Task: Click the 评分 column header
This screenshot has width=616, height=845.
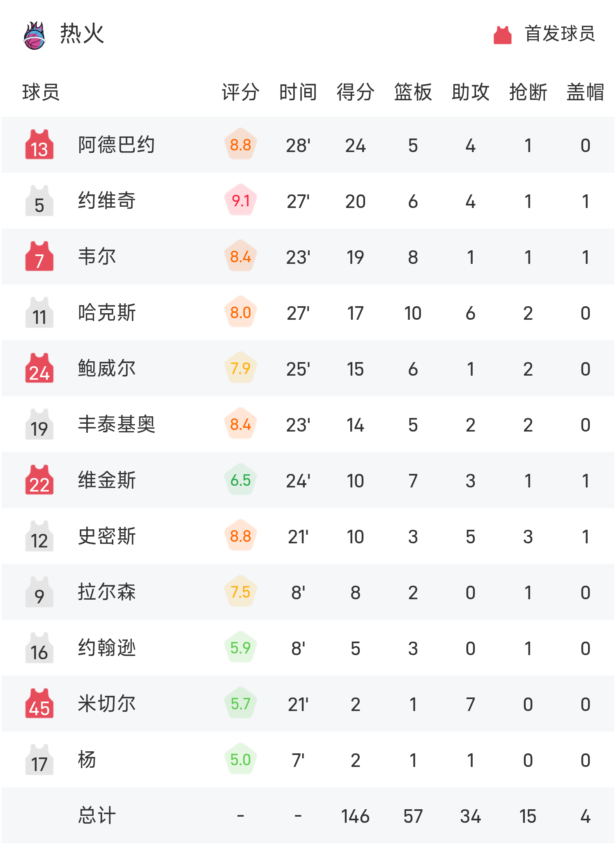Action: [241, 92]
